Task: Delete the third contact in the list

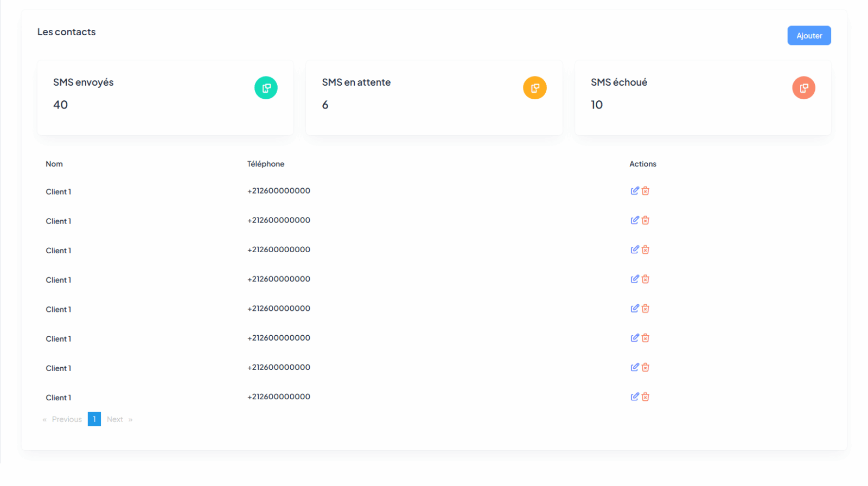Action: click(646, 250)
